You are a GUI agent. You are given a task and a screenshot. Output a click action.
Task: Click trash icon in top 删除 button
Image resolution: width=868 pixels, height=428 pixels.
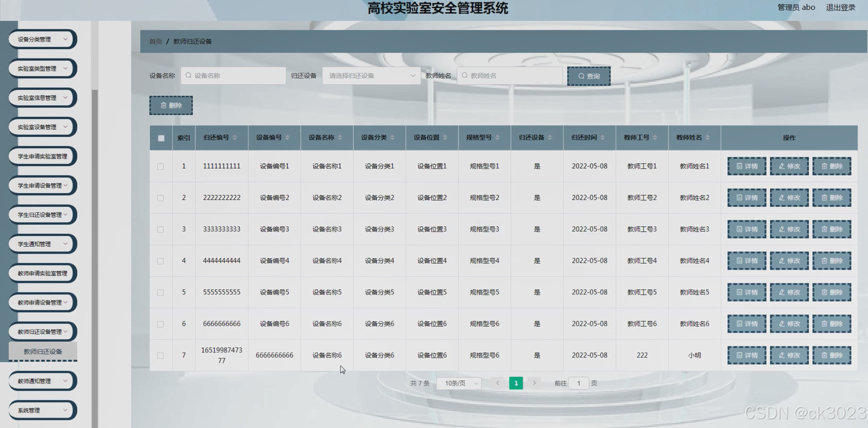163,105
